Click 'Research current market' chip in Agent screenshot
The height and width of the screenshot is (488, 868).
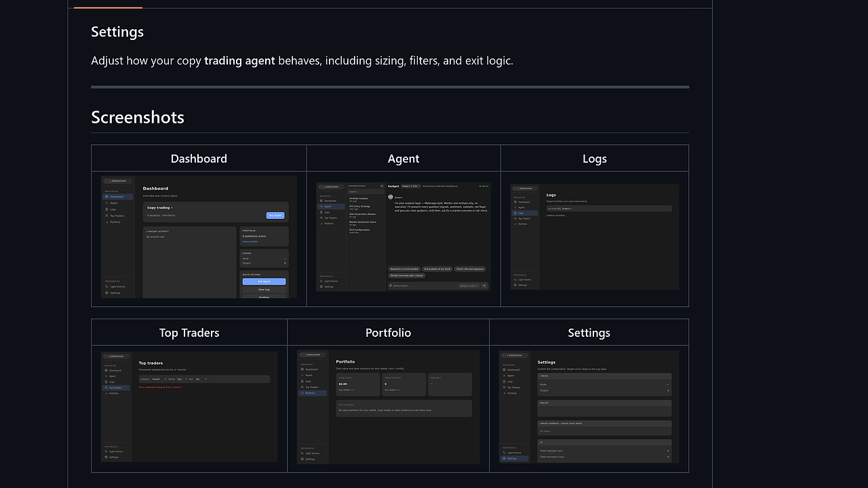404,269
